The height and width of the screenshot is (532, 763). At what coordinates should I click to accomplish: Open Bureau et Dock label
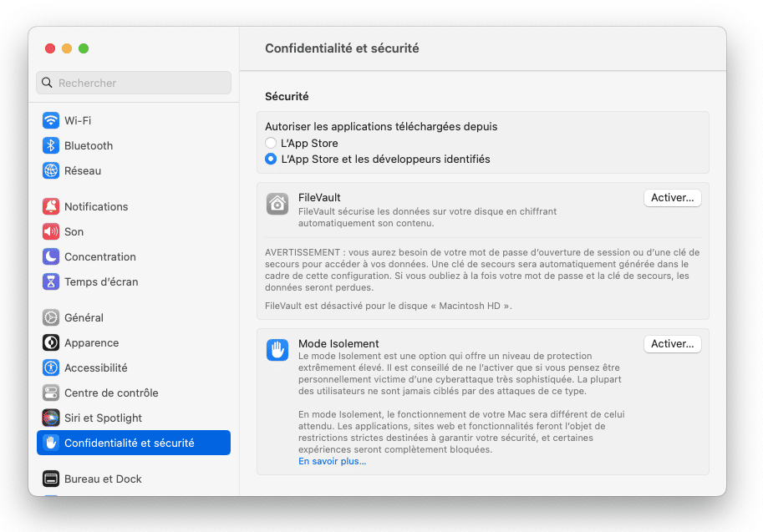point(103,479)
